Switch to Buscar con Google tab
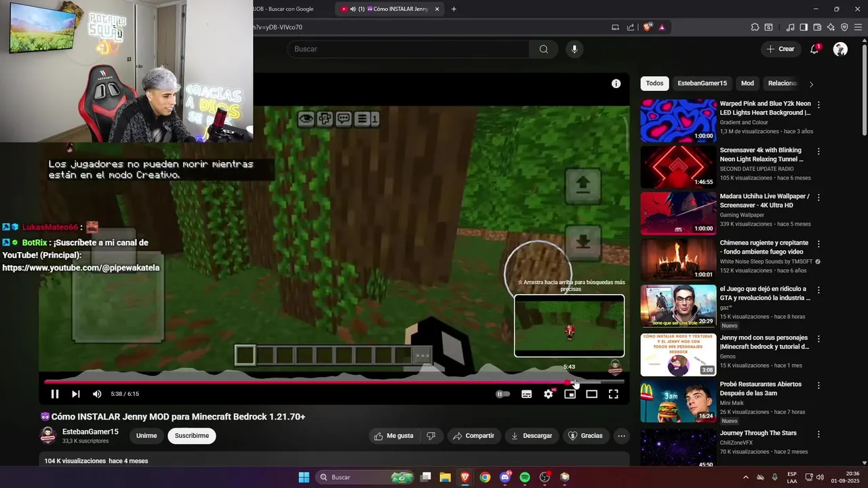The image size is (868, 488). click(283, 9)
